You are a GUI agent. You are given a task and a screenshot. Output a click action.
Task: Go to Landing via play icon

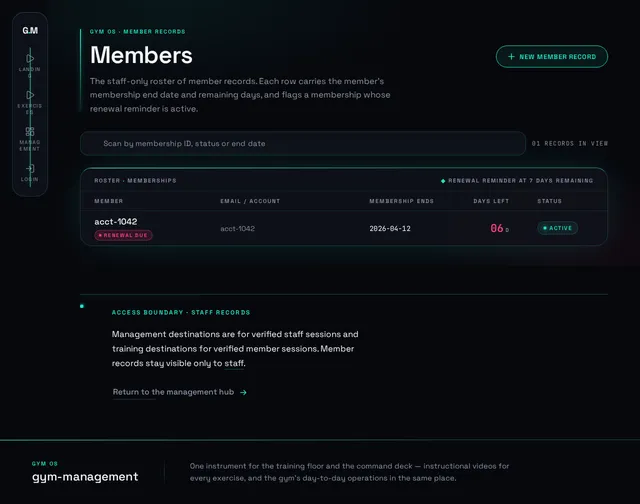click(30, 58)
